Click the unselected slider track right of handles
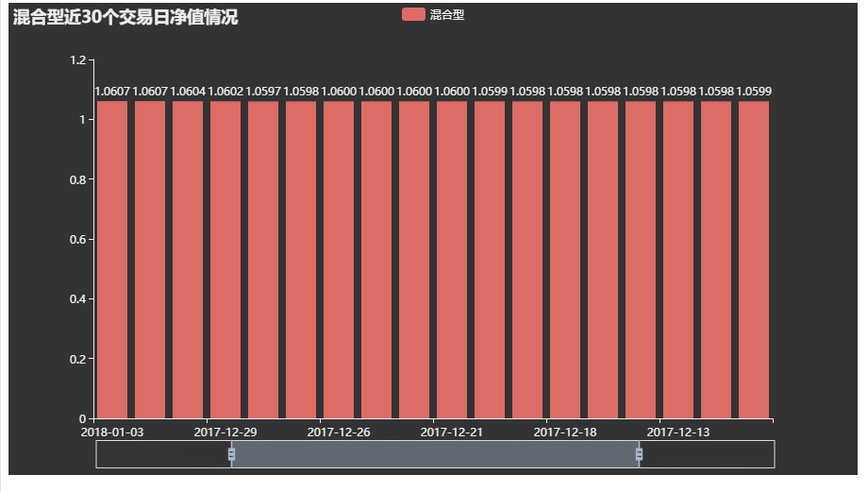Image resolution: width=868 pixels, height=492 pixels. [707, 454]
